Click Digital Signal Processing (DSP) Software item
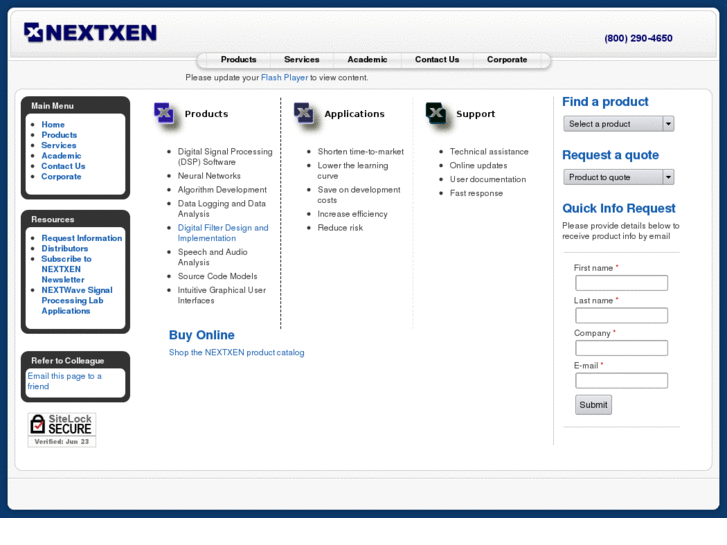 tap(225, 157)
